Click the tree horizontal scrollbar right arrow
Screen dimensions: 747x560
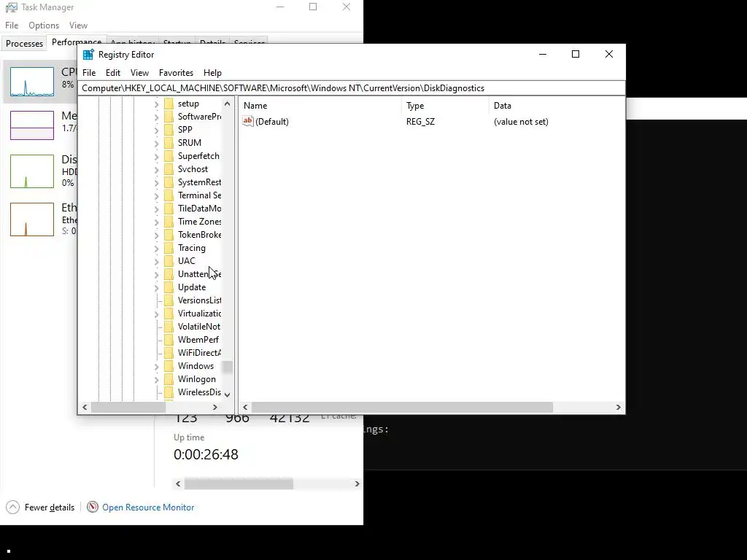tap(215, 407)
